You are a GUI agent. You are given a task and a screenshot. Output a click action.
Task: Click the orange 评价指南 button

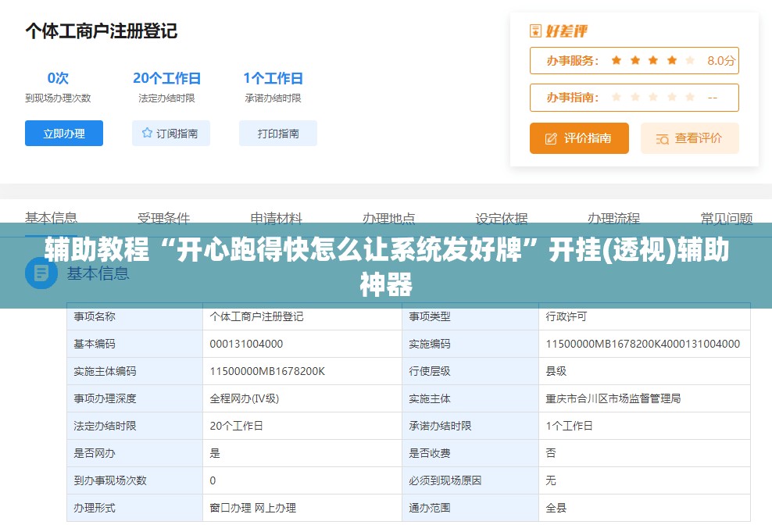pyautogui.click(x=579, y=138)
